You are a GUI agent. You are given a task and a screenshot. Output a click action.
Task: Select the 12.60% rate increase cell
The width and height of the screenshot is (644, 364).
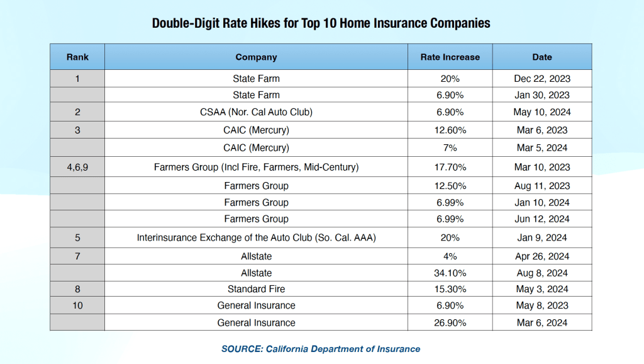(x=450, y=130)
